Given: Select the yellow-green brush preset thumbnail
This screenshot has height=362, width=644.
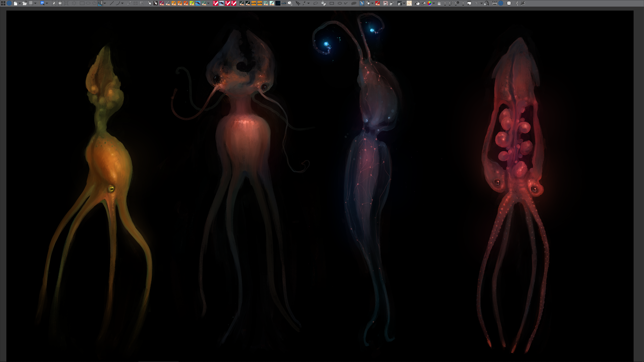Looking at the screenshot, I should (192, 3).
